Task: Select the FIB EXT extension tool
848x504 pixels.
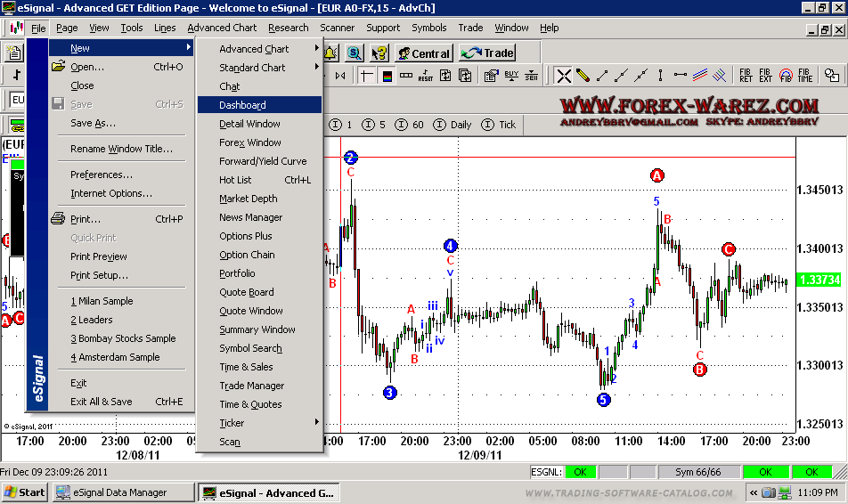Action: 765,76
